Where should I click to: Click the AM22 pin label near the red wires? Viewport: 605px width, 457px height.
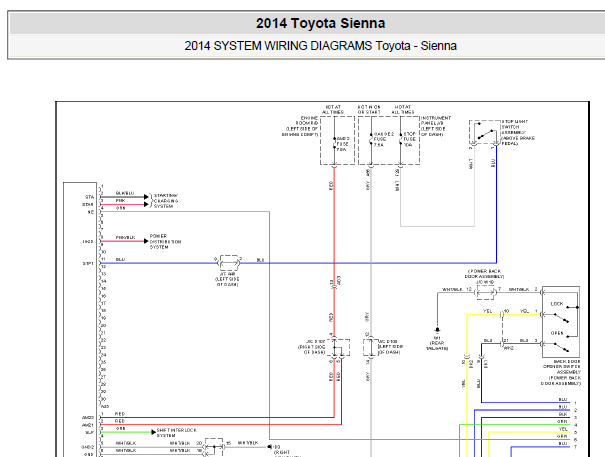88,418
